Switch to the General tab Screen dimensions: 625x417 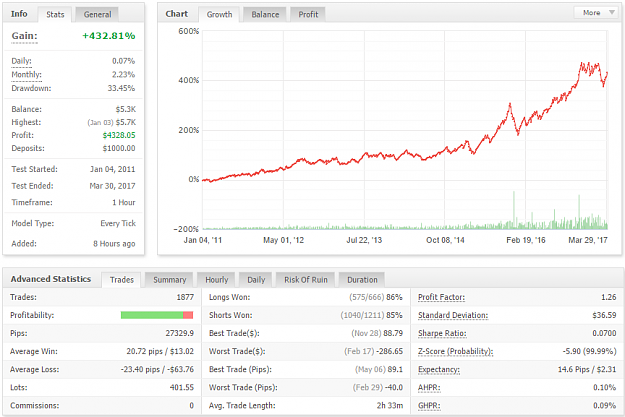tap(97, 15)
